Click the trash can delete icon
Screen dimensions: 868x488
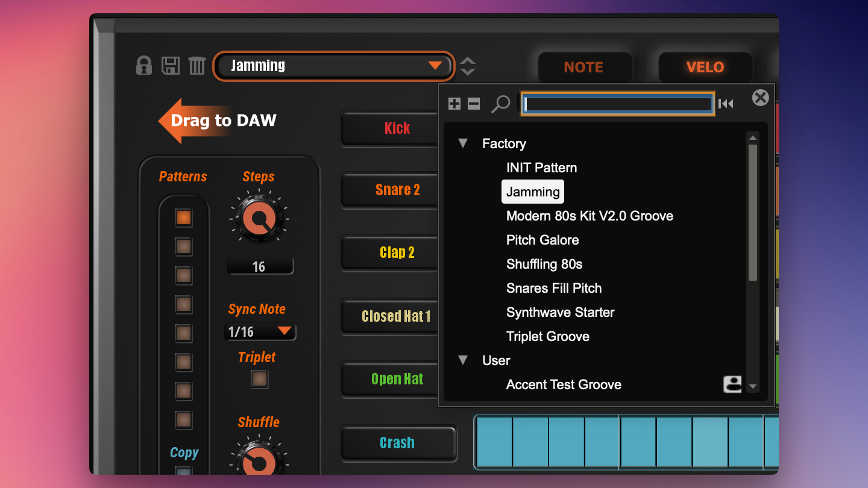(197, 65)
